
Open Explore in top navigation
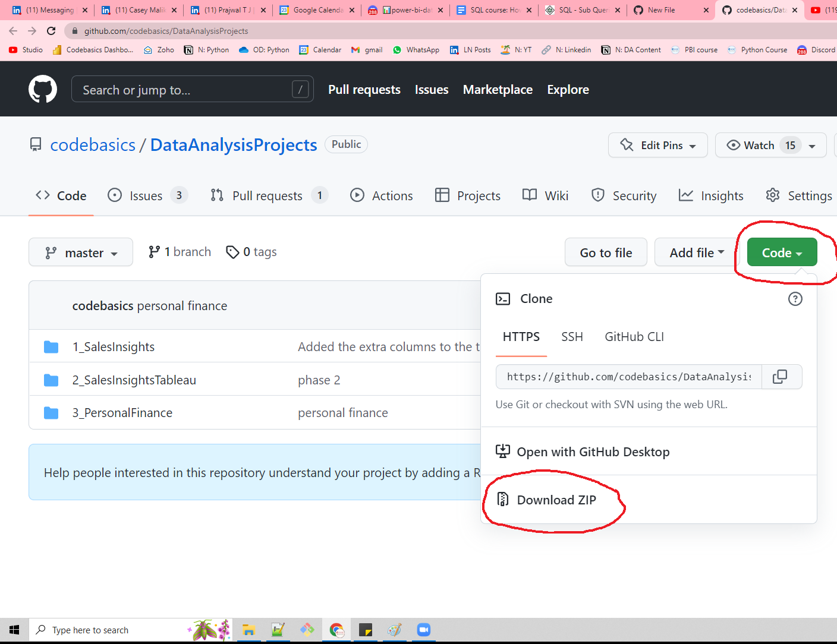(x=568, y=90)
